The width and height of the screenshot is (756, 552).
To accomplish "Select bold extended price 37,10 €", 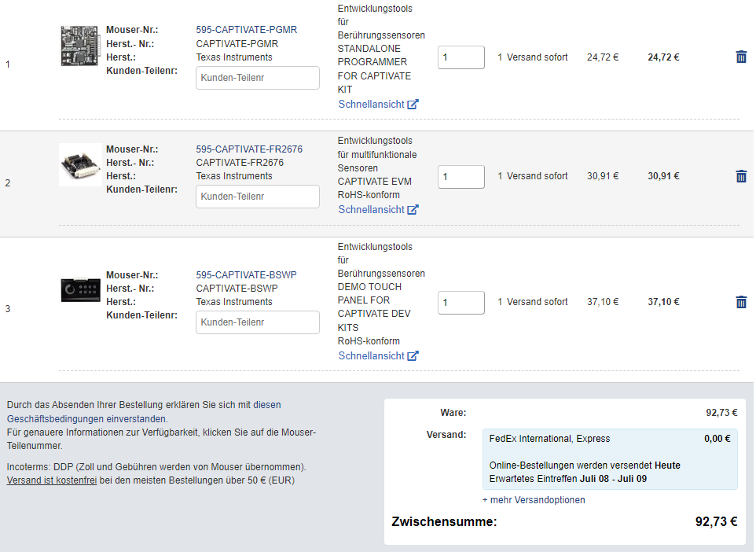I will click(663, 302).
